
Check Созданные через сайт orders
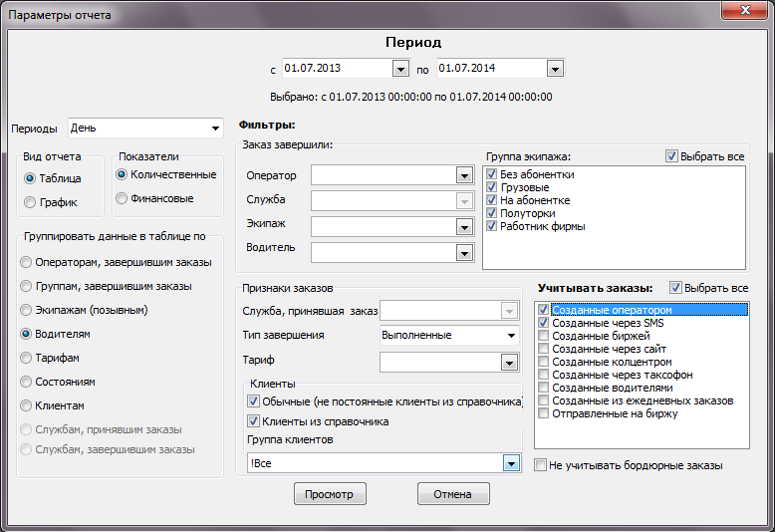(543, 349)
